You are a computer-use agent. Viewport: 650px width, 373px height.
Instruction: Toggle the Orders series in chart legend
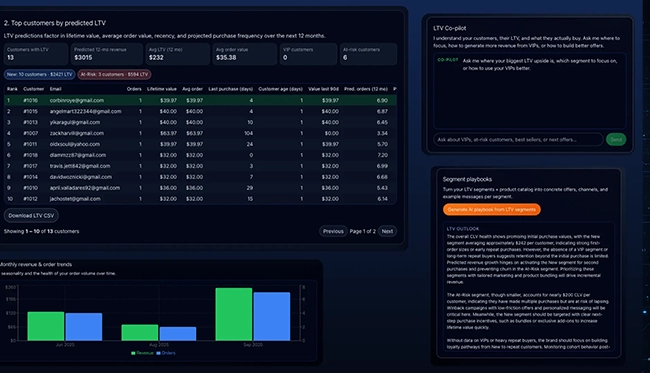coord(166,353)
